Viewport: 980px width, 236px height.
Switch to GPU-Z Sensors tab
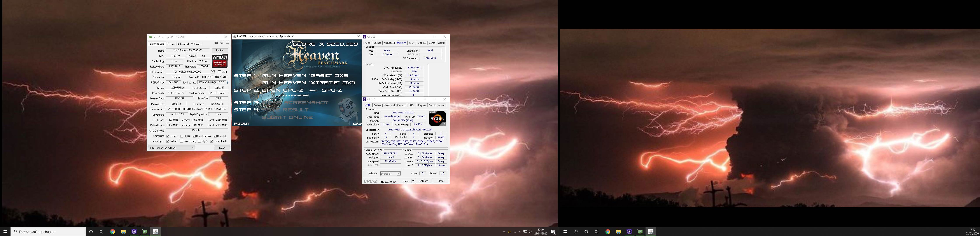click(171, 44)
